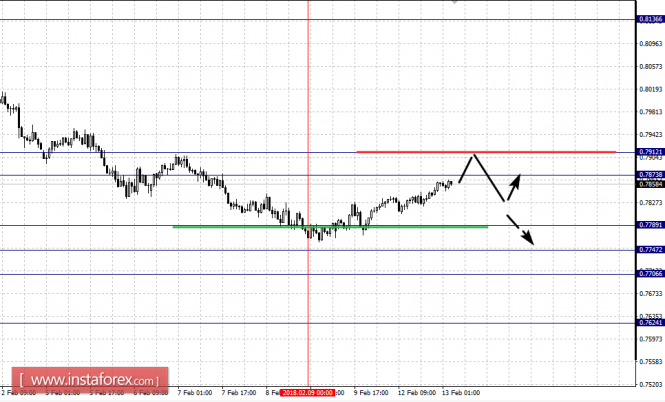
Task: Select the 9 Feb 17:00 time label
Action: [371, 393]
